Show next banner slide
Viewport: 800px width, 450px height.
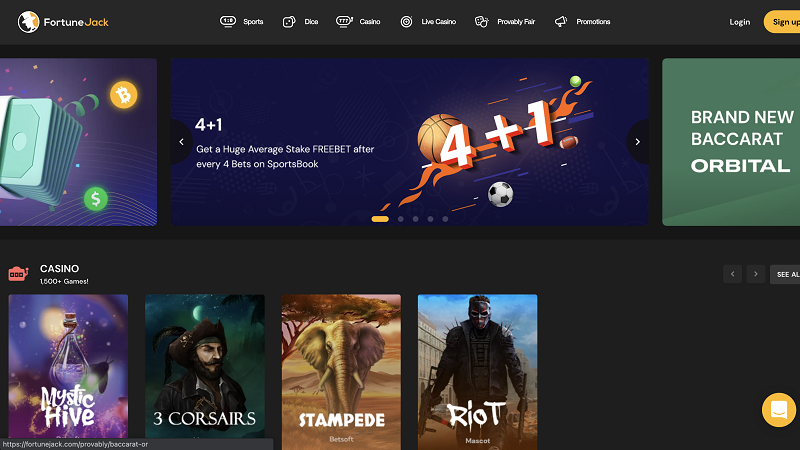637,142
